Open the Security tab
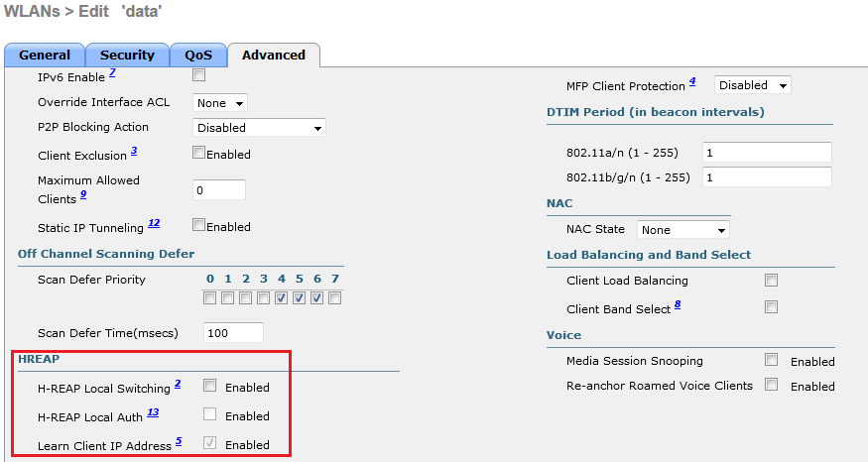The width and height of the screenshot is (868, 462). tap(127, 56)
